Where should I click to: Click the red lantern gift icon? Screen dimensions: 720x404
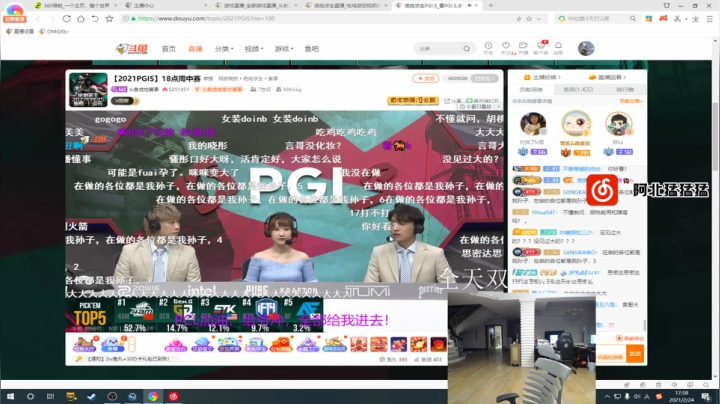(439, 344)
